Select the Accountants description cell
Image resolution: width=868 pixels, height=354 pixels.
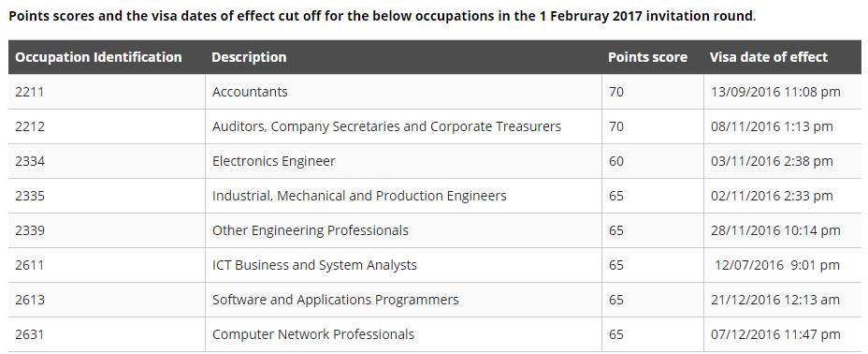pyautogui.click(x=403, y=92)
